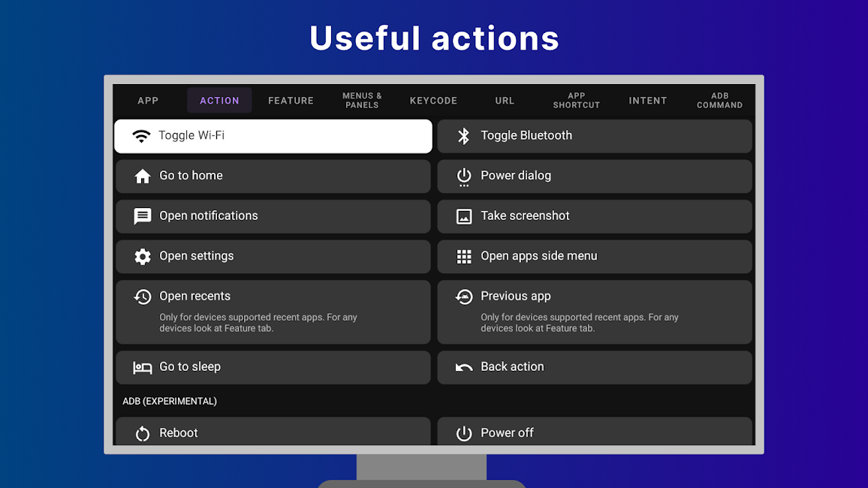The height and width of the screenshot is (488, 868).
Task: Click the Take screenshot image icon
Action: pyautogui.click(x=464, y=216)
